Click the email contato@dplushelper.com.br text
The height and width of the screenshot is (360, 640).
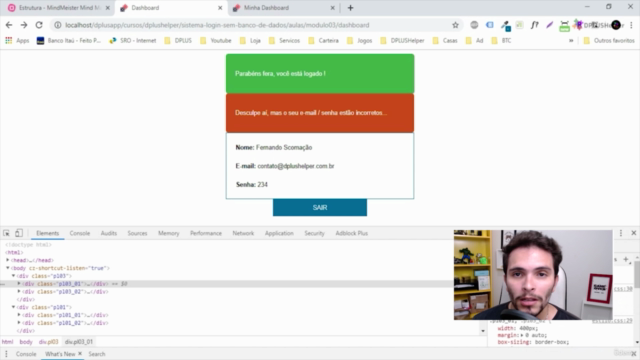click(x=296, y=166)
